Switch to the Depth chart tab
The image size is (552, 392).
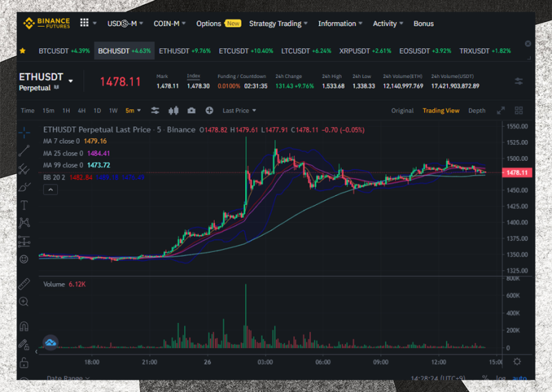tap(477, 110)
